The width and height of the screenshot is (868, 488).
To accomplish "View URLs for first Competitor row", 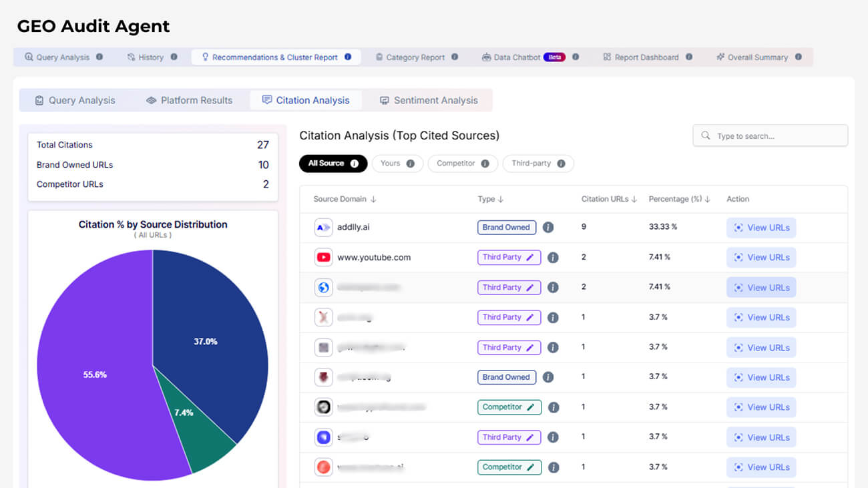I will point(761,407).
